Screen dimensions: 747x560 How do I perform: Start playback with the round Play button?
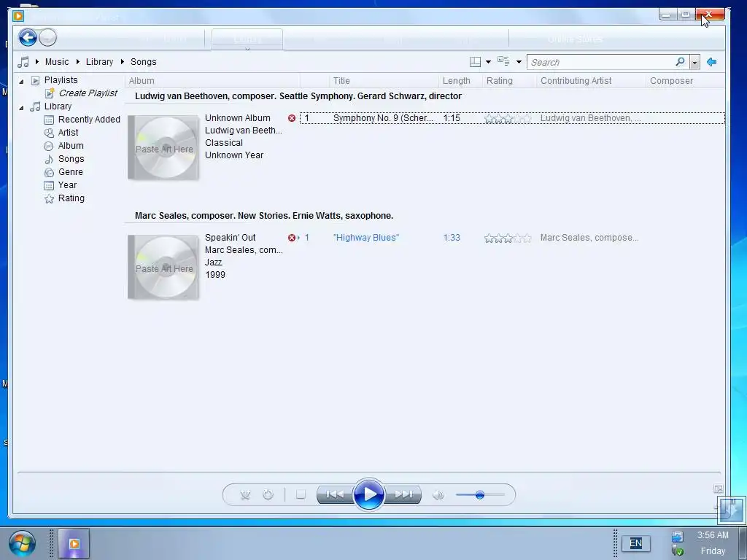click(x=368, y=494)
